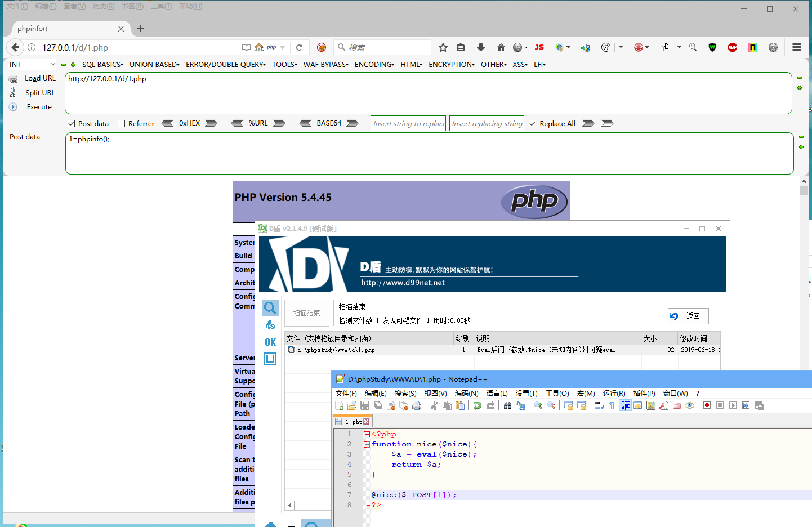Click the 扫描结束 button in D盾
Screen dimensions: 812x527
pos(307,313)
